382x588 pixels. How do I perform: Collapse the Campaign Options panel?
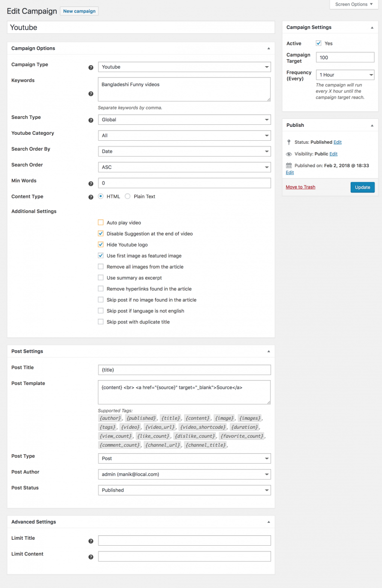[269, 48]
